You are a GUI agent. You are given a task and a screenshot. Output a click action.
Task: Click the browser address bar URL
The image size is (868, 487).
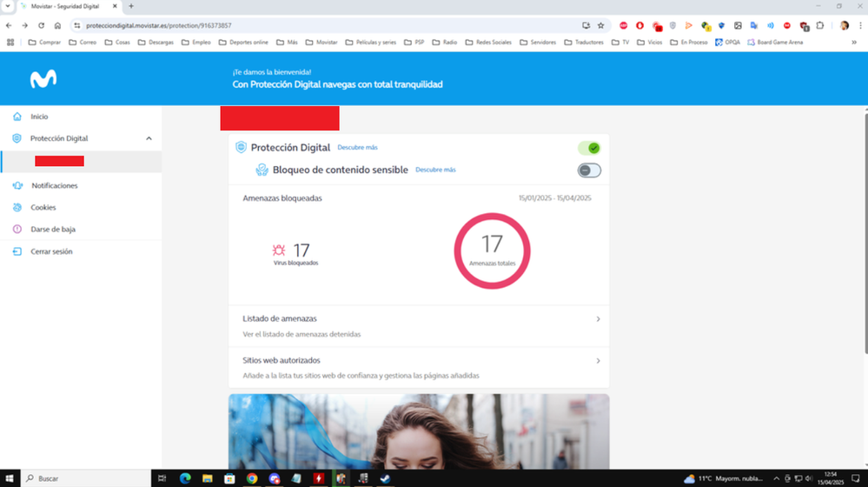click(x=159, y=25)
